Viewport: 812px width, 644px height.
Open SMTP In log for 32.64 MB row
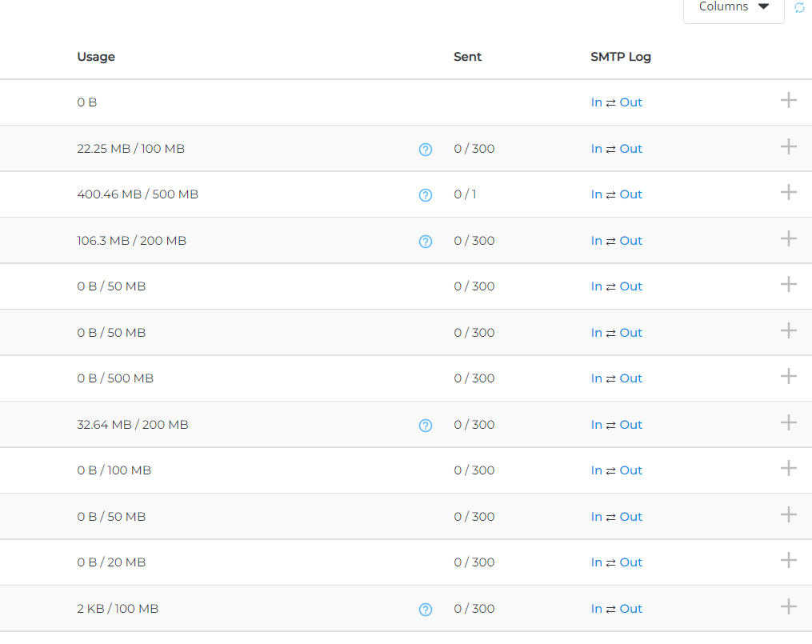[596, 425]
